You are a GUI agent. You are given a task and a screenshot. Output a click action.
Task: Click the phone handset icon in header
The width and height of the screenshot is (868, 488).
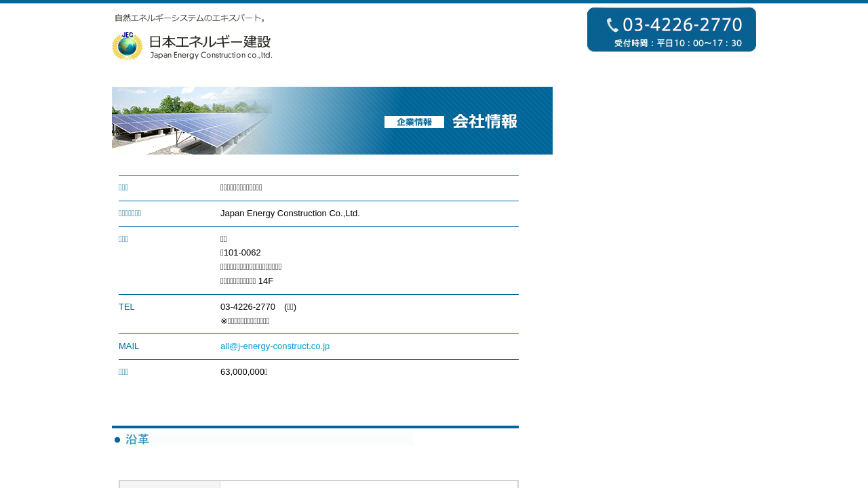tap(612, 26)
